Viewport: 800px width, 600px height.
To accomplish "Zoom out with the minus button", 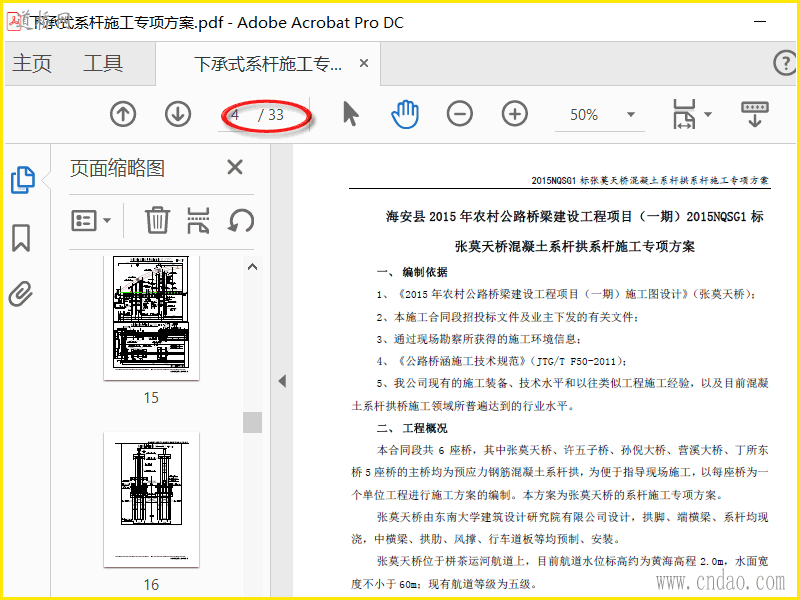I will [460, 114].
